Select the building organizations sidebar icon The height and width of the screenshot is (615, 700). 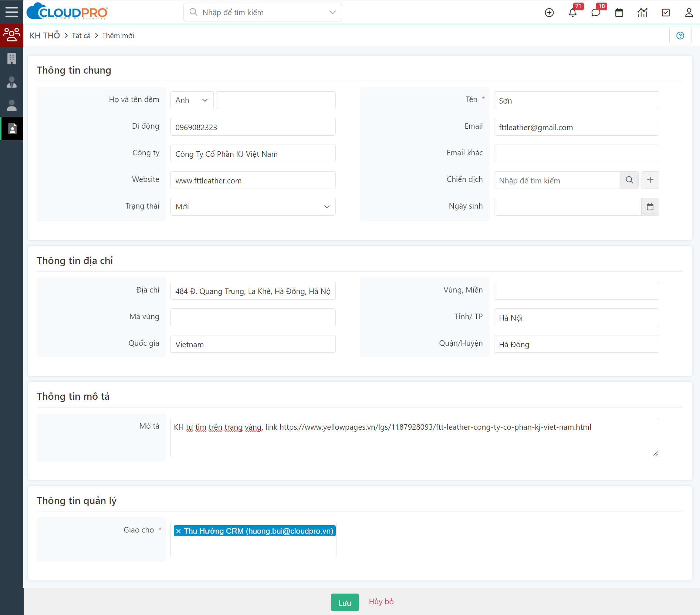[11, 58]
